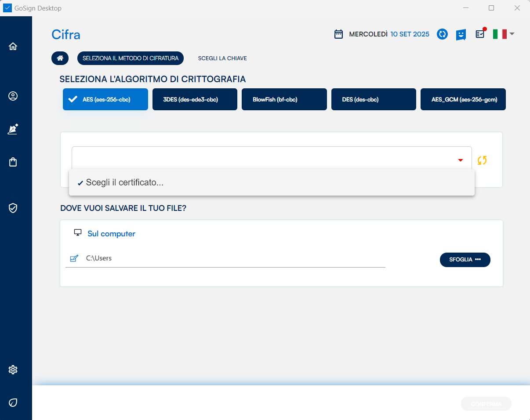The height and width of the screenshot is (420, 530).
Task: Open the smiley chat assistant icon
Action: click(x=461, y=34)
